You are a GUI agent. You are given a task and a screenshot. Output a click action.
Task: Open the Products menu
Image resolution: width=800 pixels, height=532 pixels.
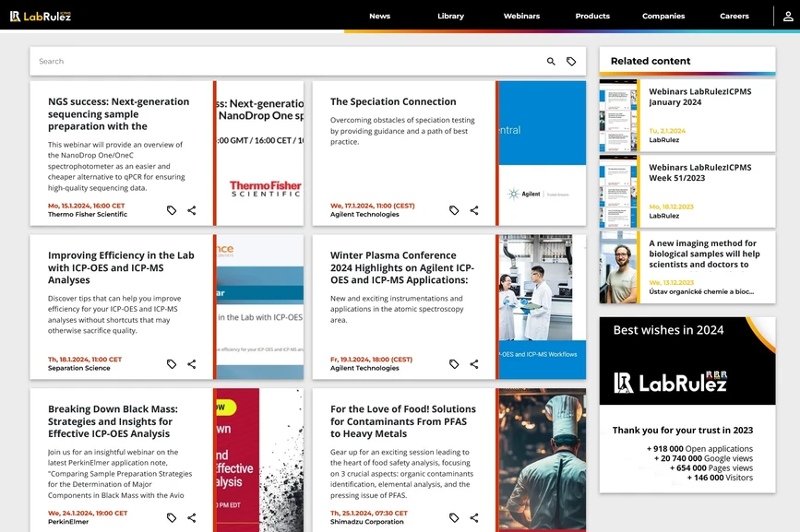[x=592, y=16]
